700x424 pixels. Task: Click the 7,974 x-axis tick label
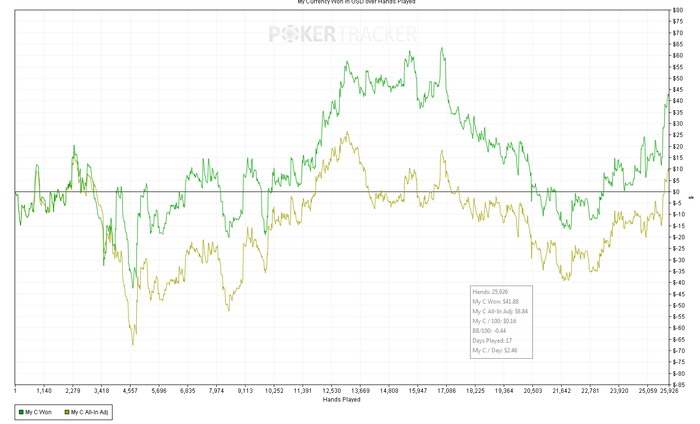click(217, 391)
